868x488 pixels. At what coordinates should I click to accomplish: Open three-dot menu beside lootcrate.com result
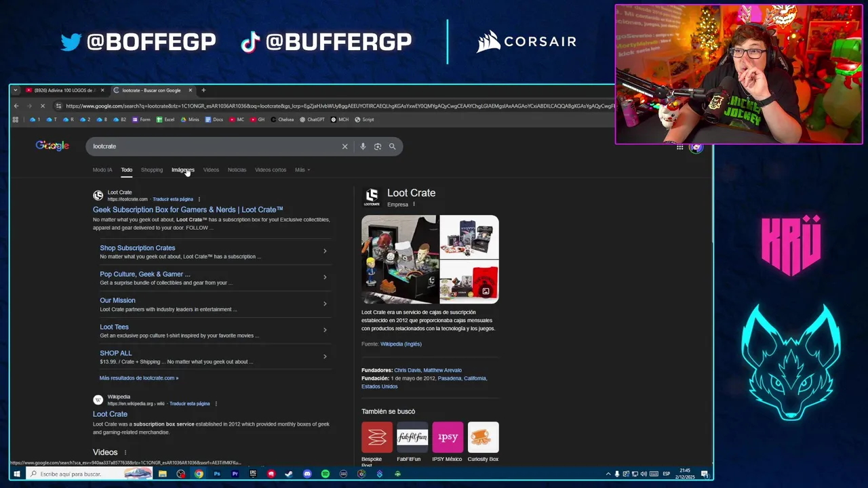point(199,199)
